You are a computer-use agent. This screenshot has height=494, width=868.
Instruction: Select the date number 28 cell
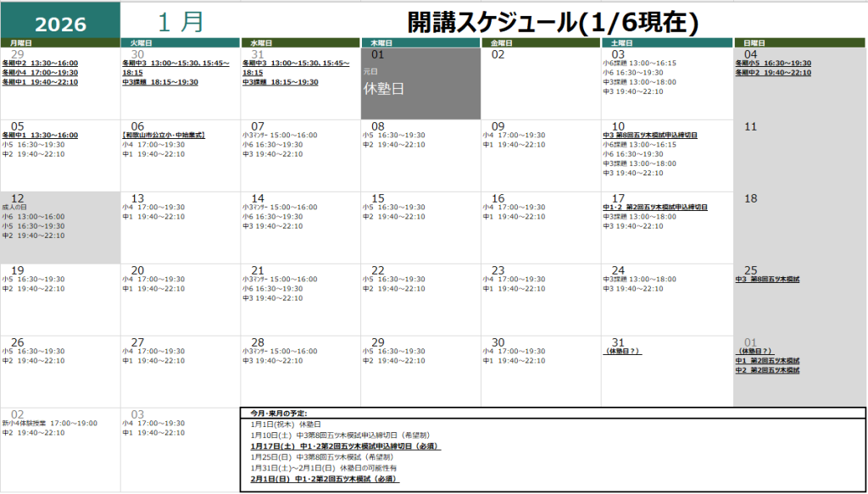[258, 342]
